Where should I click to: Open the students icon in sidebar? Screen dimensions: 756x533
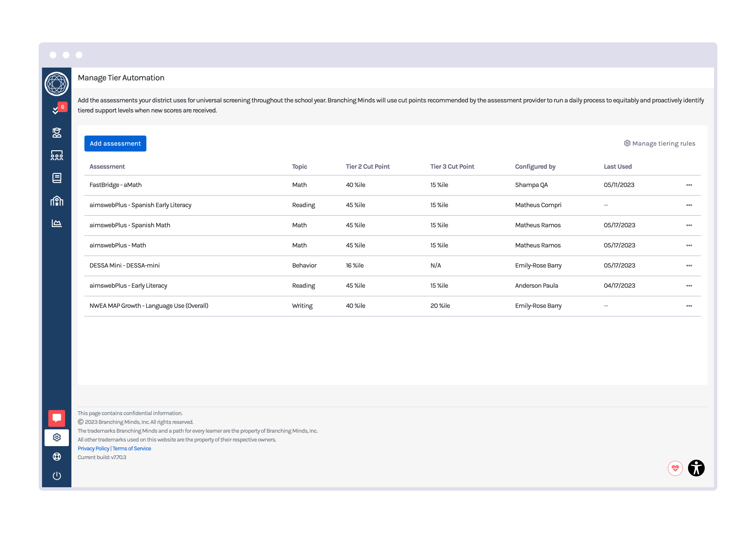click(x=57, y=133)
